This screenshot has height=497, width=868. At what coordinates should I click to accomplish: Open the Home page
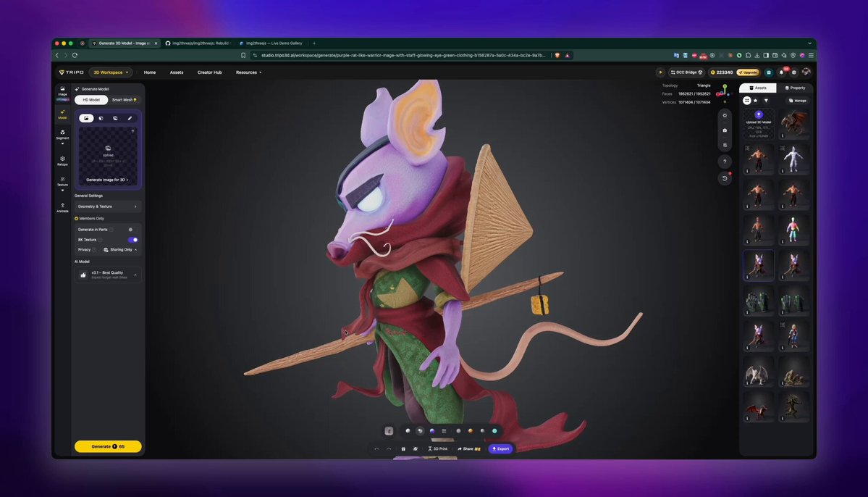tap(149, 72)
